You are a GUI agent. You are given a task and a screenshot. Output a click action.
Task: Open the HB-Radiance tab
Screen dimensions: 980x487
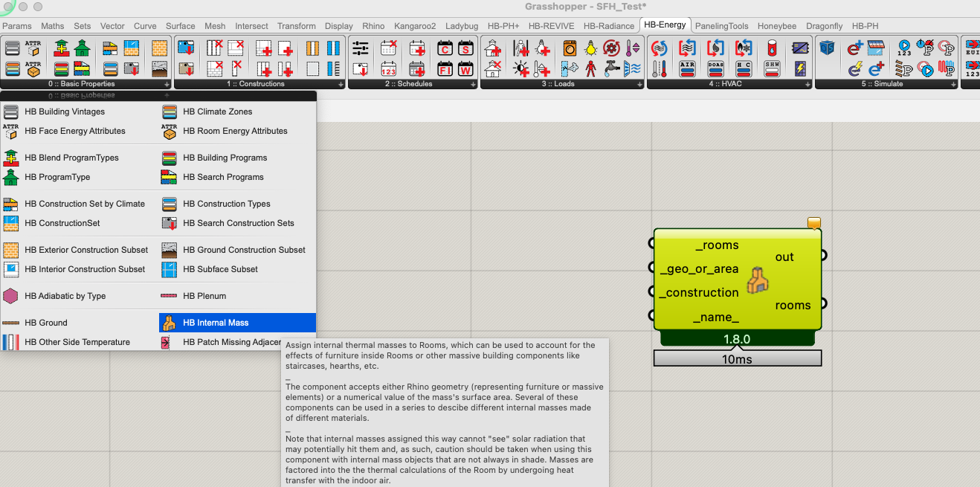[x=608, y=26]
